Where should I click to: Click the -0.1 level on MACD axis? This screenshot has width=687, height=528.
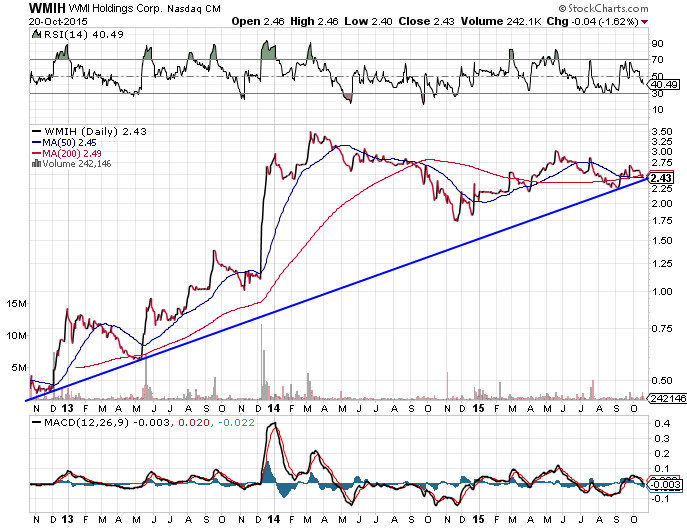[660, 499]
